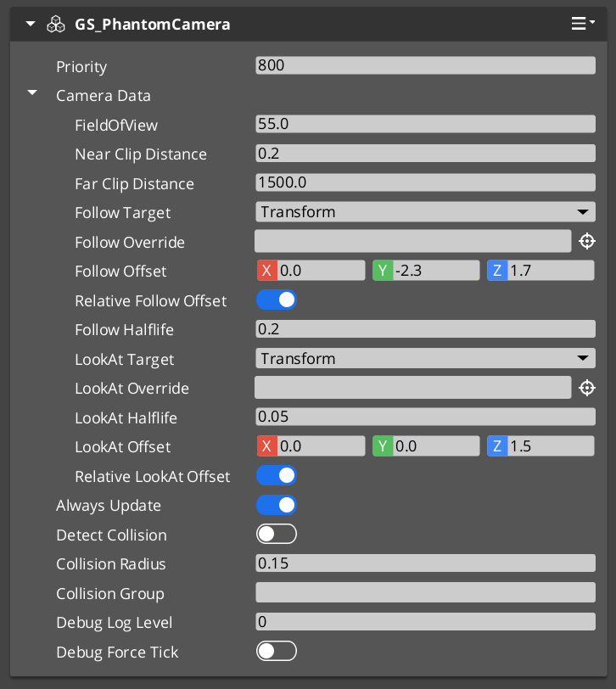Click the Collision Group field

coord(424,592)
